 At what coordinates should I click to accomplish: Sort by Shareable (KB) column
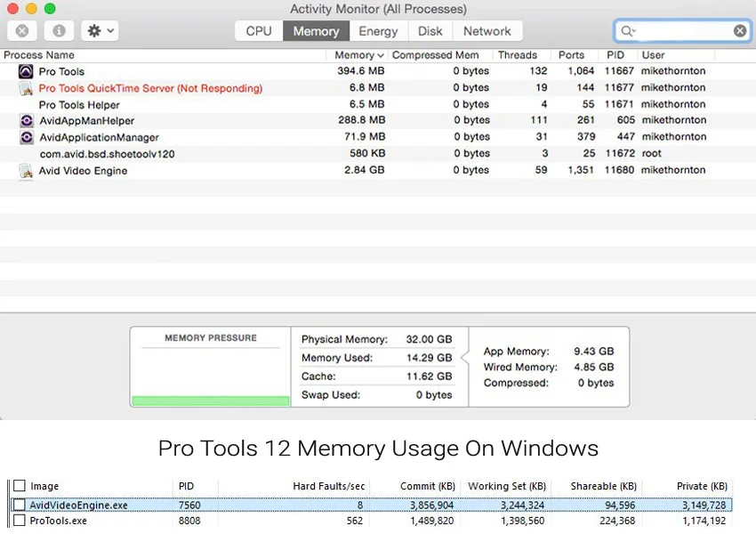[x=604, y=486]
